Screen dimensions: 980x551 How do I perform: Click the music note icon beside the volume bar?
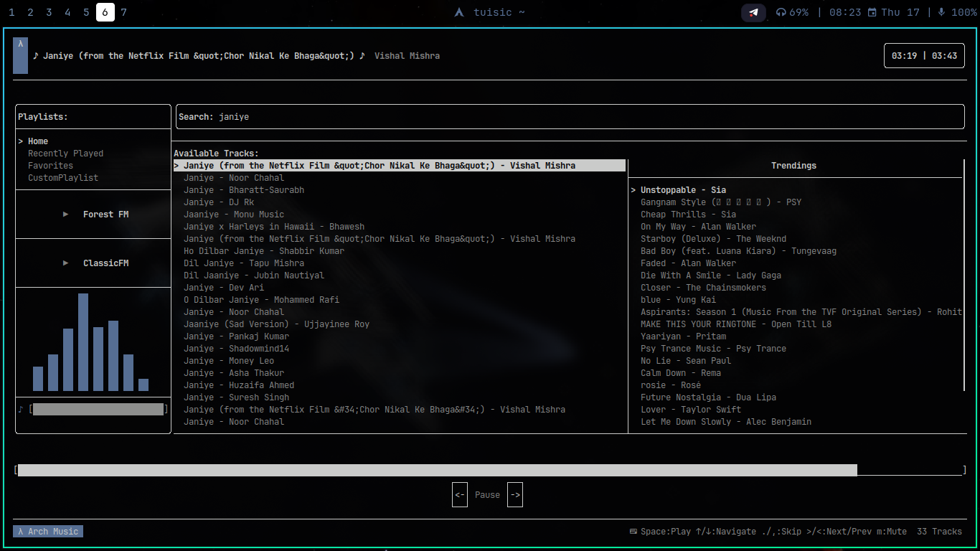tap(21, 409)
